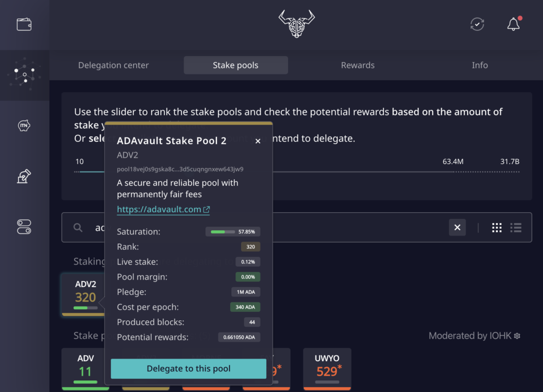
Task: Click the search magnifier icon
Action: point(78,227)
